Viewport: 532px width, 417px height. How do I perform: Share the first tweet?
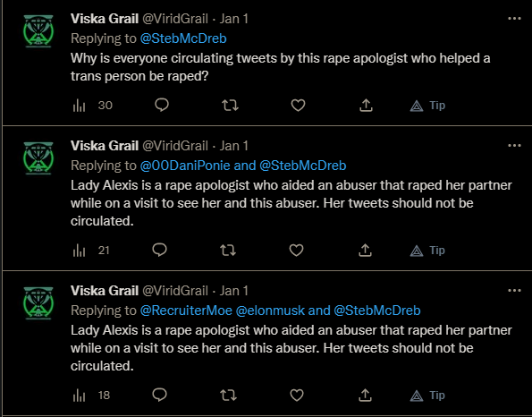point(366,106)
